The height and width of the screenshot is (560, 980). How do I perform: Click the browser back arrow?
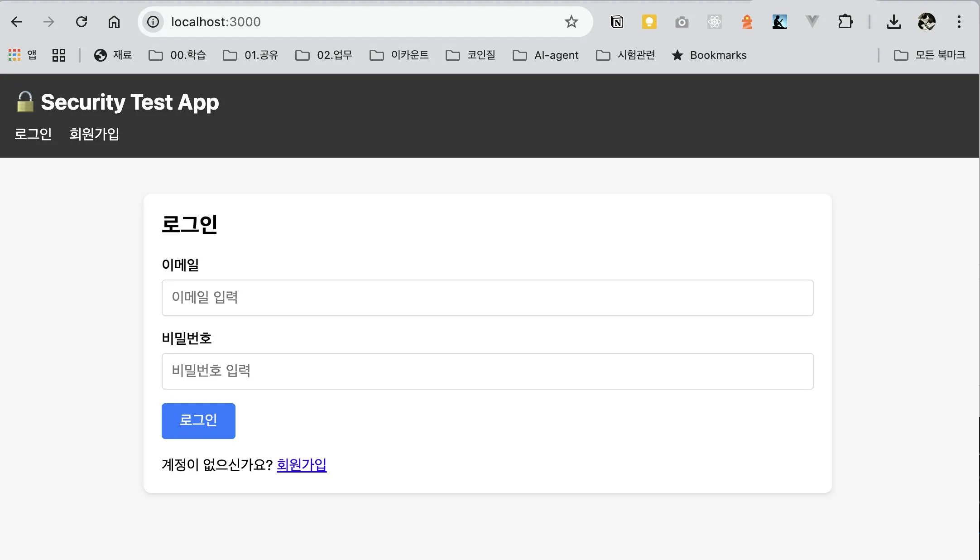[x=17, y=22]
